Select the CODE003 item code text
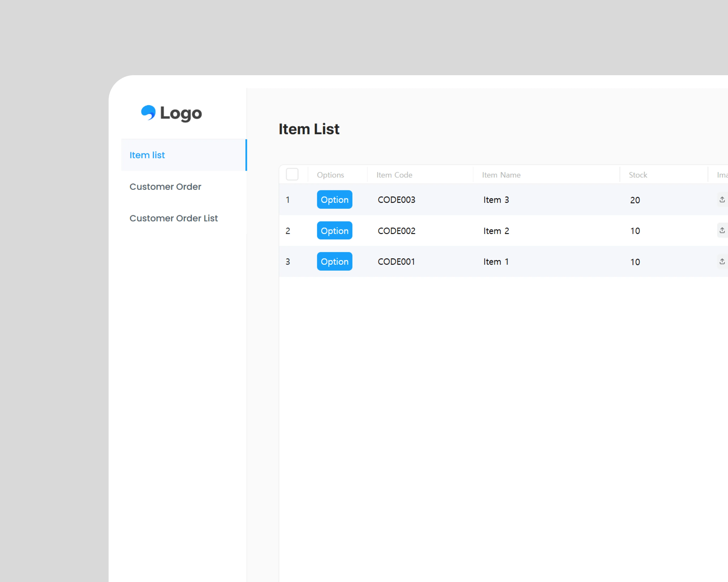 point(396,200)
